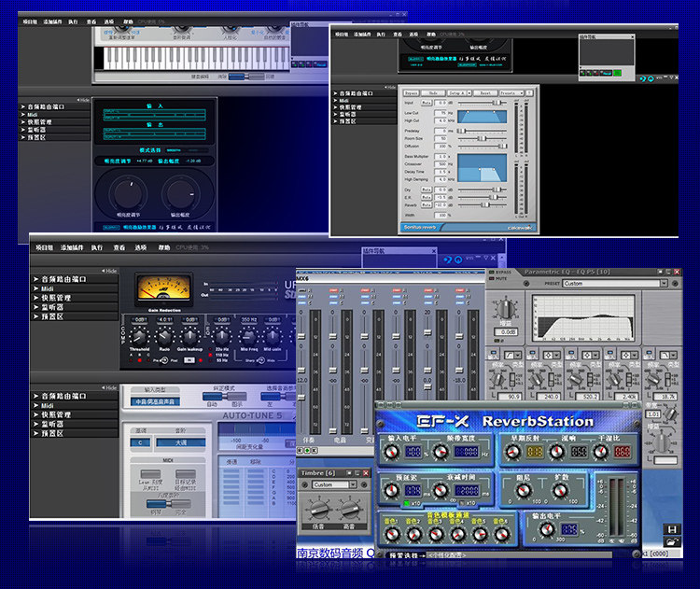700x589 pixels.
Task: Open the Parametric EQ PRESET Custom dropdown
Action: pos(615,283)
